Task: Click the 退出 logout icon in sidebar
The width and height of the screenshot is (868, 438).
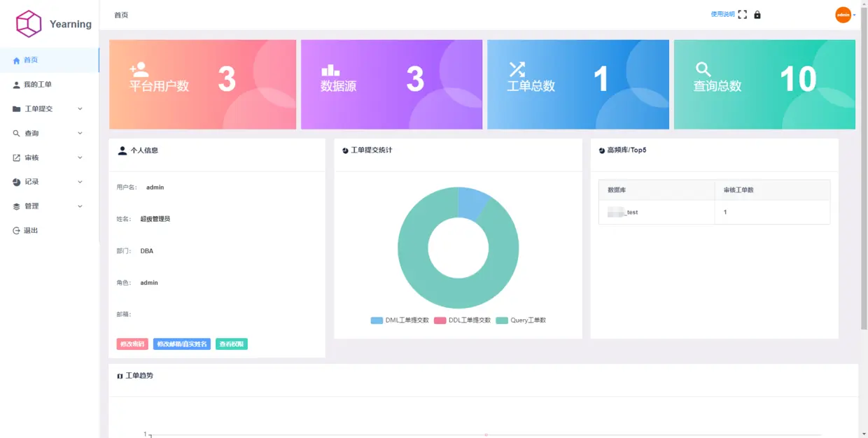Action: point(15,230)
